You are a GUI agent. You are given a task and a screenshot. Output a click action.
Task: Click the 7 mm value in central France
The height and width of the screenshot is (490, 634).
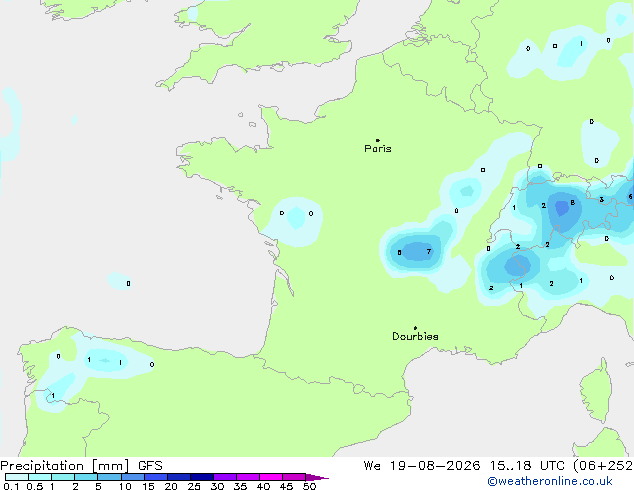(429, 251)
